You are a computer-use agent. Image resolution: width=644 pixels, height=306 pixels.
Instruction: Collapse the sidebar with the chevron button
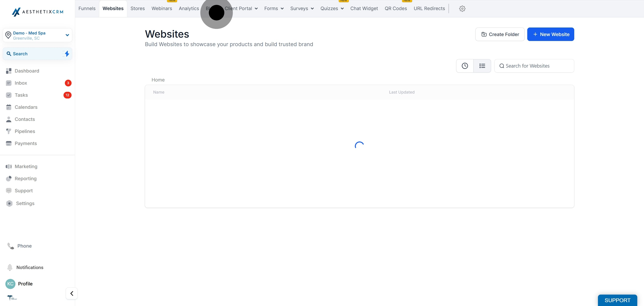tap(72, 293)
